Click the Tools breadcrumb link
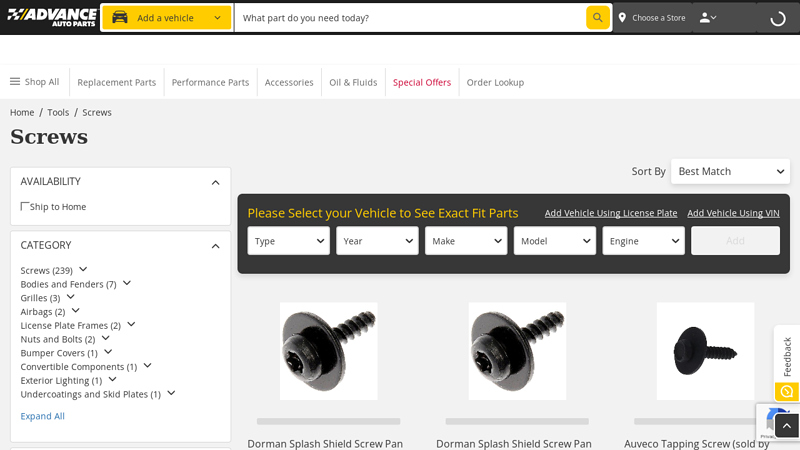 58,112
